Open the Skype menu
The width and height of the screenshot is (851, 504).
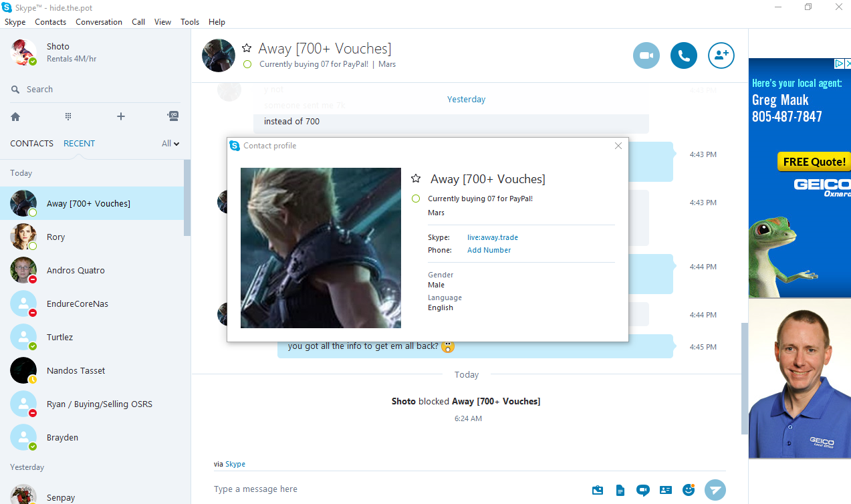point(15,21)
